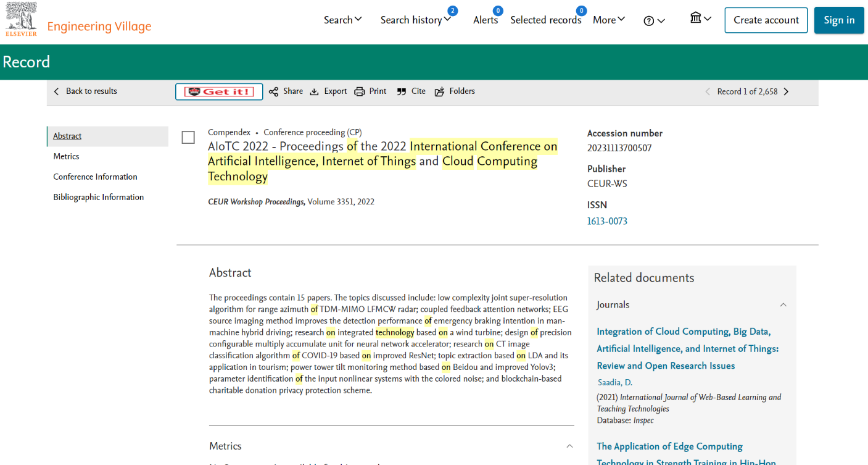Open author Saadia, D. link
Screen dimensions: 868x465
[x=615, y=382]
